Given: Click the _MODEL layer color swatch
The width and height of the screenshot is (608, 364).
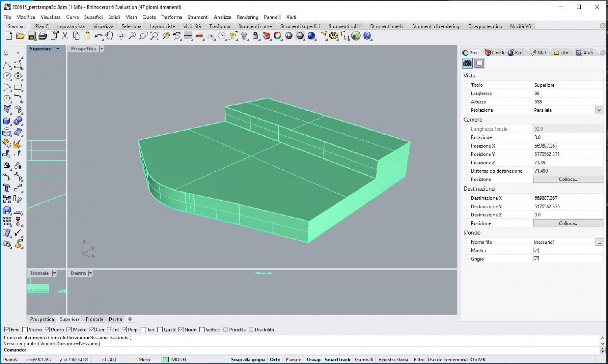Looking at the screenshot, I should coord(165,360).
